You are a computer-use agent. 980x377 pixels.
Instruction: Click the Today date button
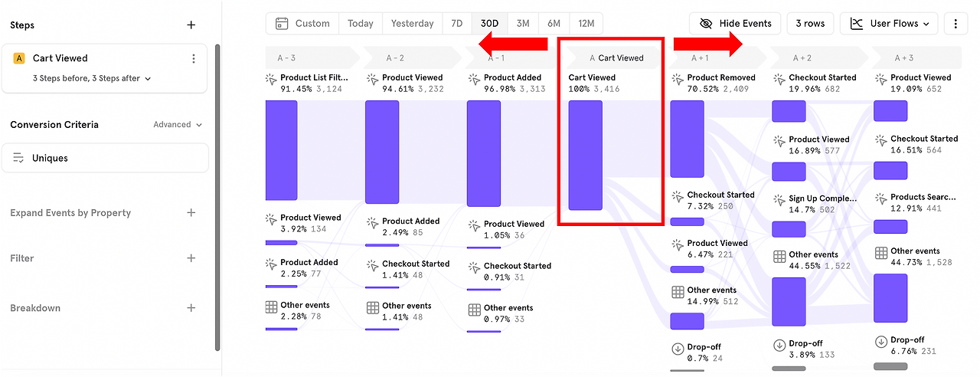click(x=360, y=24)
